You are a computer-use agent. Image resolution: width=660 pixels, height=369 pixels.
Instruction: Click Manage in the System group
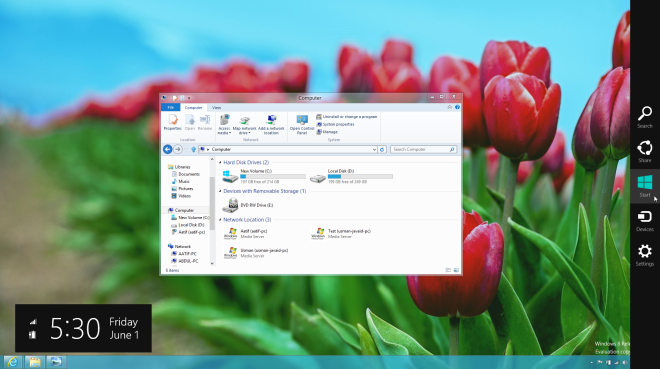[x=327, y=132]
